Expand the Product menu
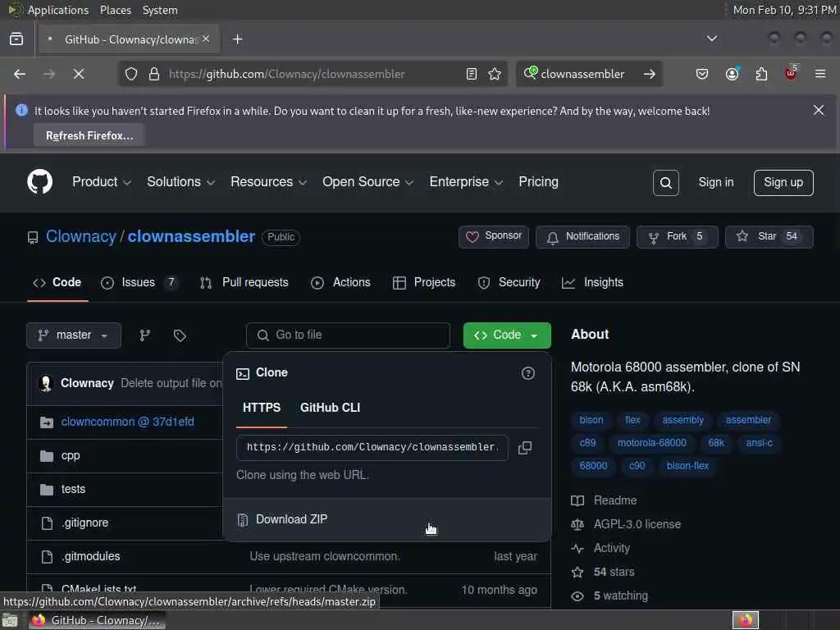This screenshot has height=630, width=840. pyautogui.click(x=102, y=182)
